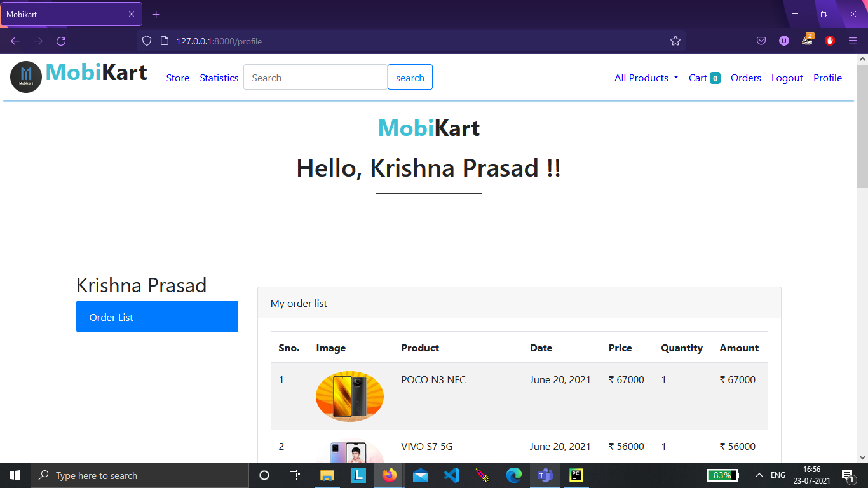Go to Orders page
Image resolution: width=868 pixels, height=488 pixels.
point(746,78)
